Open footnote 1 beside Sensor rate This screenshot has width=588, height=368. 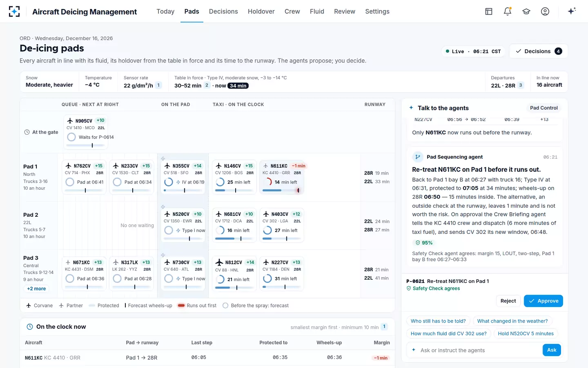click(158, 85)
